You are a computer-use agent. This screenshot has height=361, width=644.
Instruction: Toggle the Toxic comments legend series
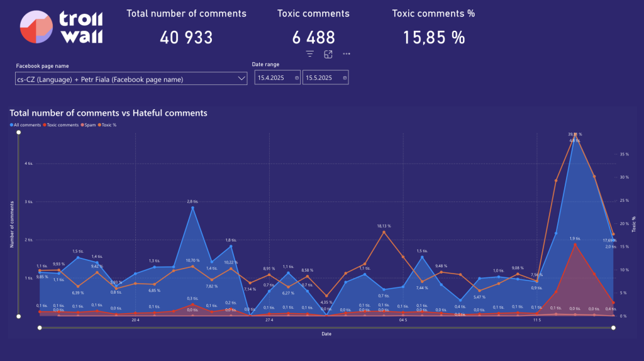click(61, 125)
